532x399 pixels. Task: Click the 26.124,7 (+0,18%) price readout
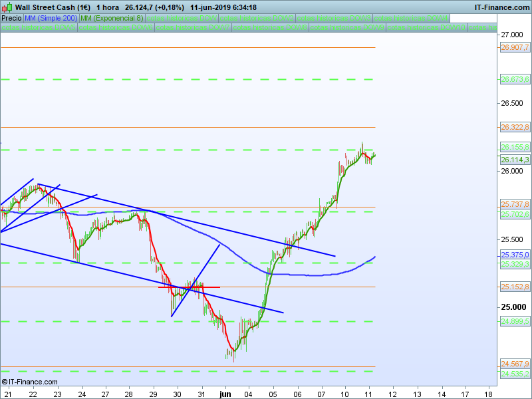click(x=154, y=7)
